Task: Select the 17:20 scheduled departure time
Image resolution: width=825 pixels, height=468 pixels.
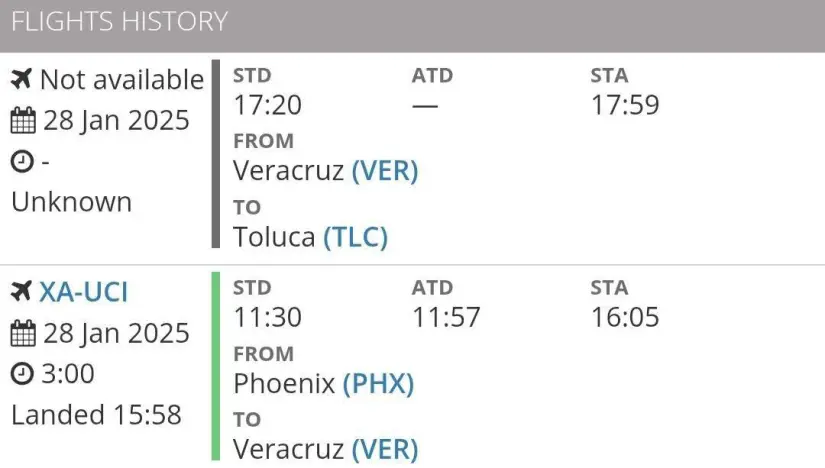Action: [267, 105]
